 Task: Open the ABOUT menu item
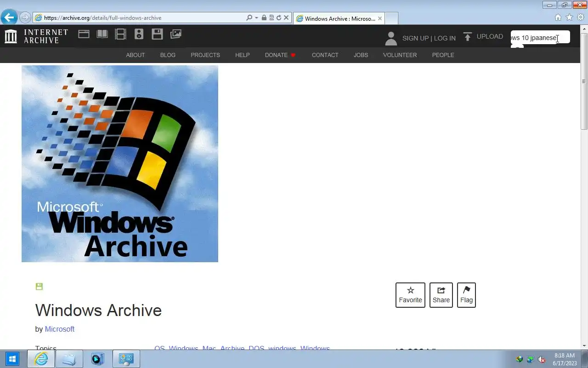(136, 55)
